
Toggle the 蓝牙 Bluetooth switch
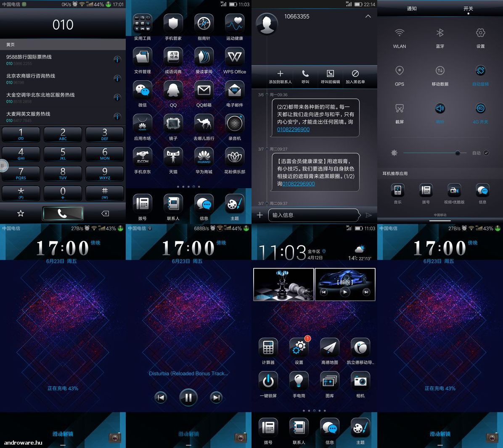[x=440, y=33]
